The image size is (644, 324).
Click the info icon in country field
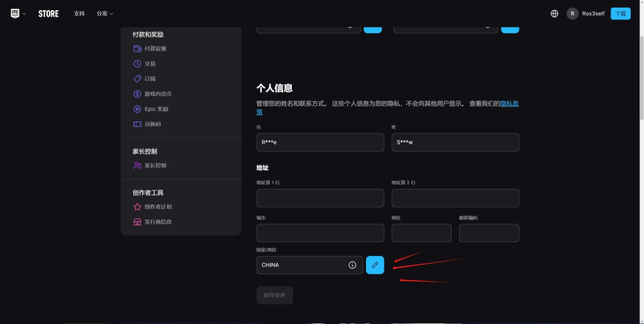[x=352, y=265]
